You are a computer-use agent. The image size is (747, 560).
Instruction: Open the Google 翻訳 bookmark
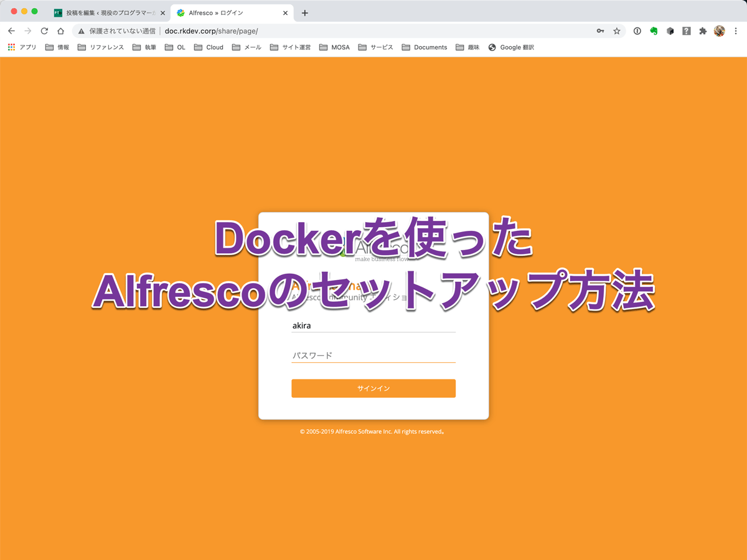pos(511,47)
